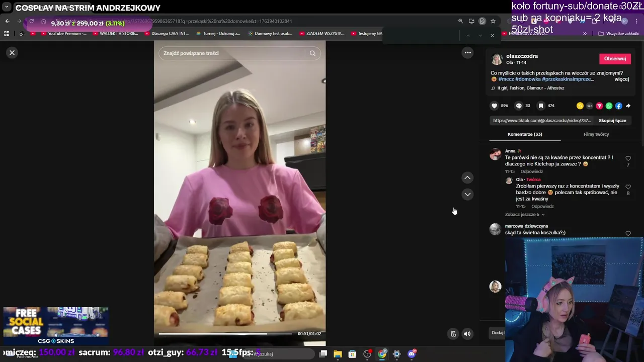Open comments via speech bubble icon (33)
644x362 pixels.
tap(519, 106)
